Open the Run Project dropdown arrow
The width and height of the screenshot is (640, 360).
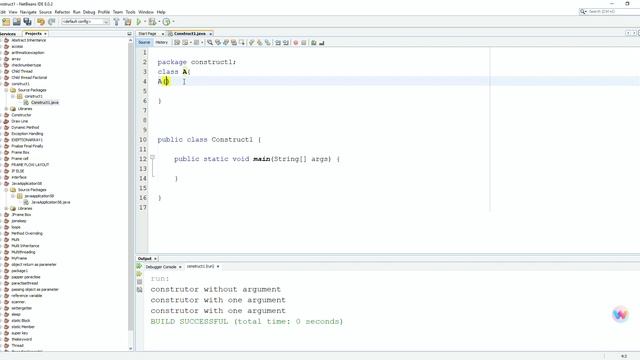click(145, 22)
